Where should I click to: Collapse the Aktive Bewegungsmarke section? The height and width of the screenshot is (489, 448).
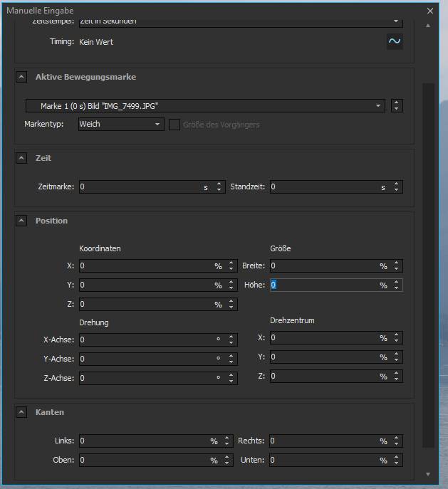click(x=21, y=77)
